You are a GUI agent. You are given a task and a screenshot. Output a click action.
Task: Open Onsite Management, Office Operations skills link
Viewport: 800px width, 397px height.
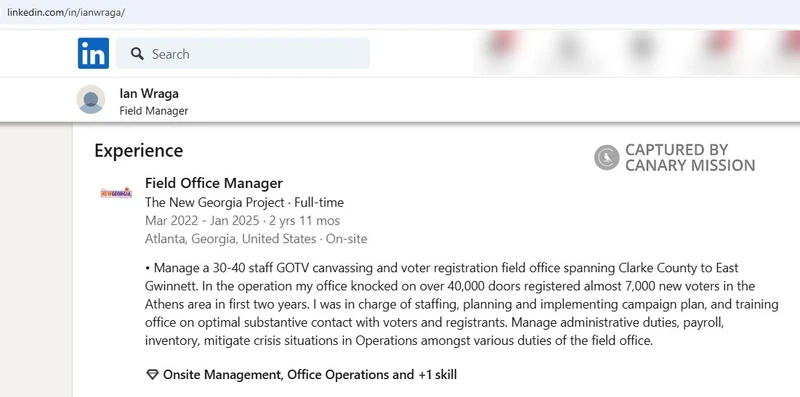(310, 375)
